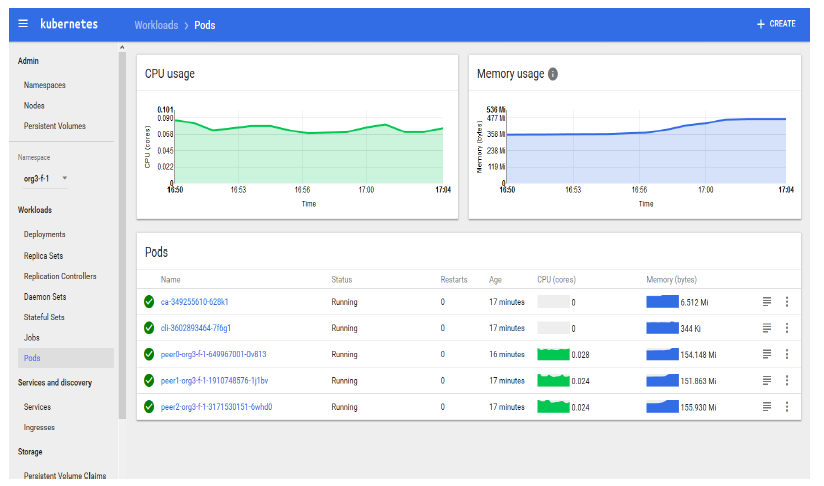
Task: Click the Restarts column header
Action: tap(454, 280)
